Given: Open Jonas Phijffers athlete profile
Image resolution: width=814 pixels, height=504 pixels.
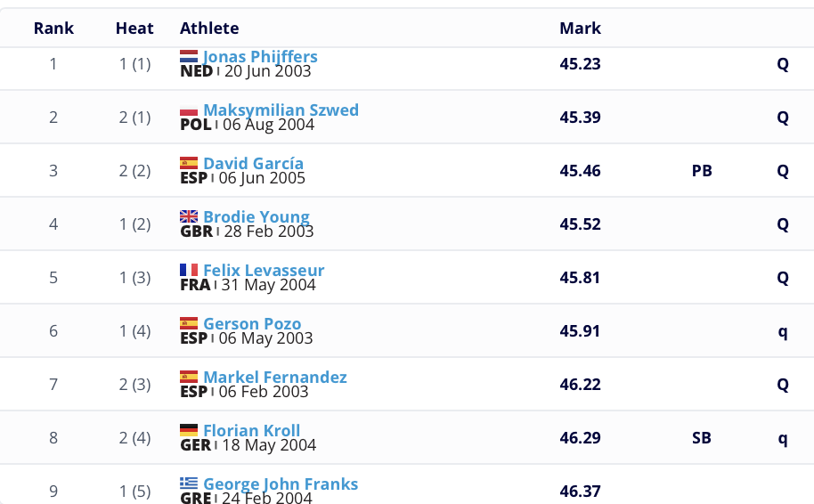Looking at the screenshot, I should click(260, 57).
